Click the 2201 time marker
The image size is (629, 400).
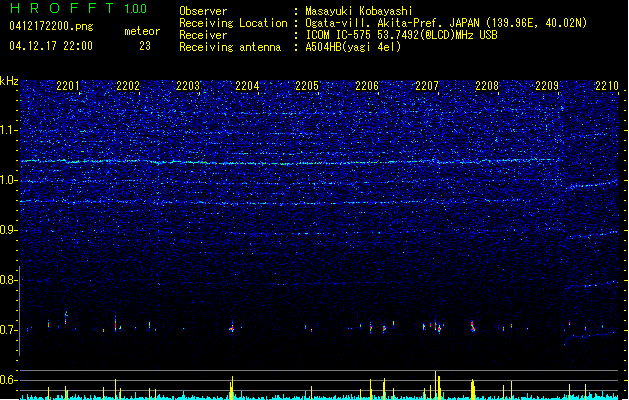pyautogui.click(x=68, y=86)
